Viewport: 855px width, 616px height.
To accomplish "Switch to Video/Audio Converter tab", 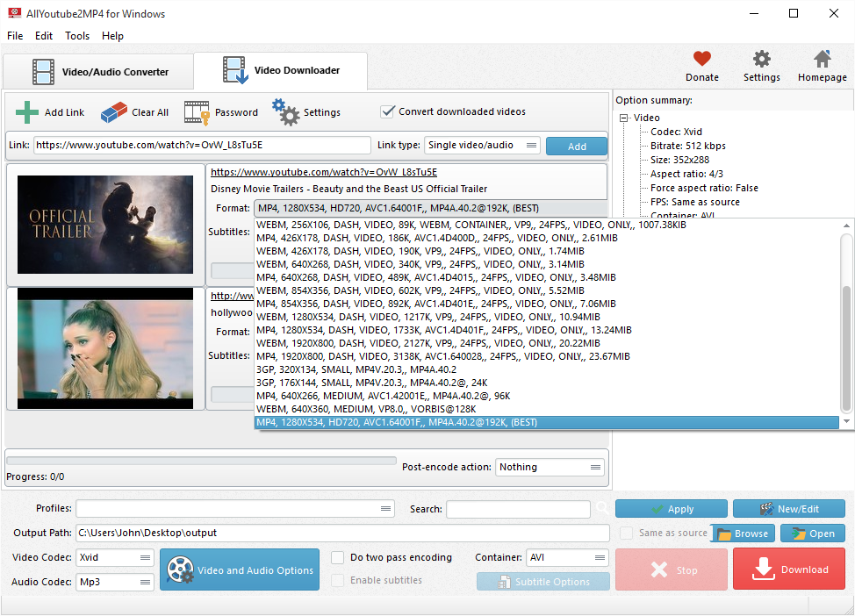I will pos(98,72).
